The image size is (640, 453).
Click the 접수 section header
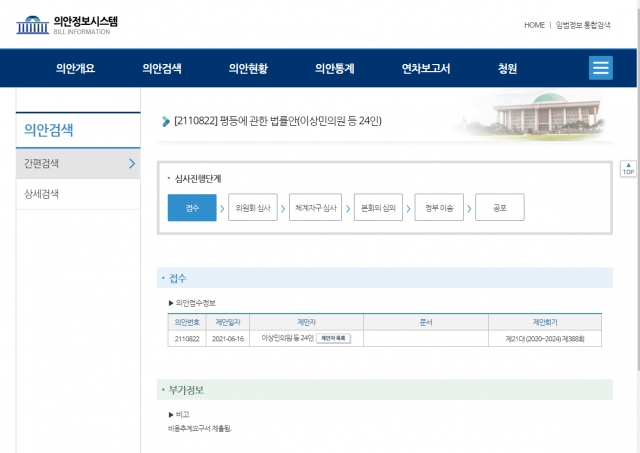point(384,278)
